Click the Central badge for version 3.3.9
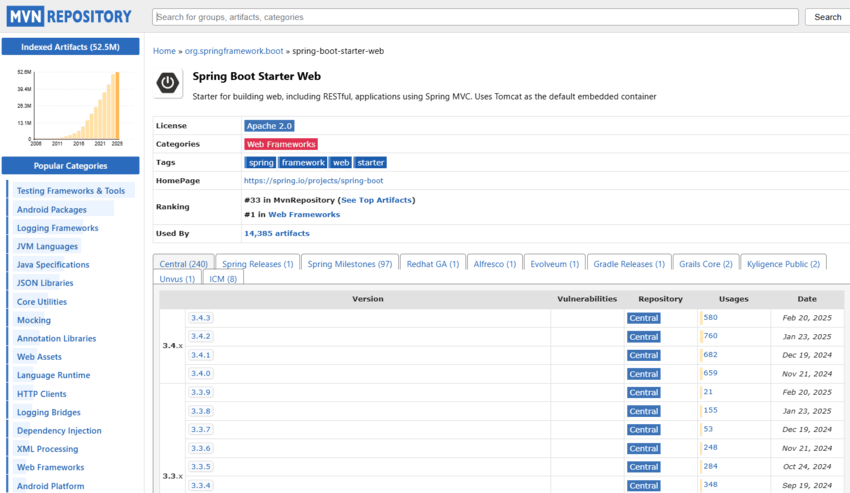 tap(643, 393)
